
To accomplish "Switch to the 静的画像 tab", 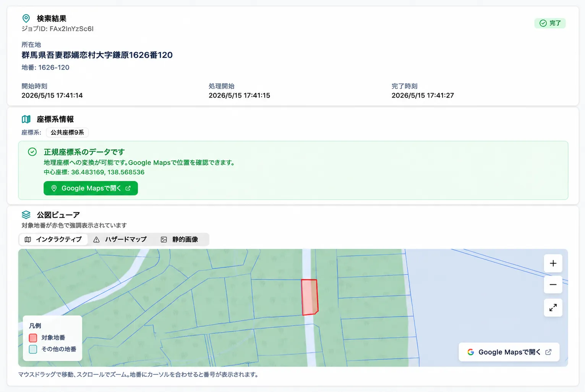I will (180, 240).
